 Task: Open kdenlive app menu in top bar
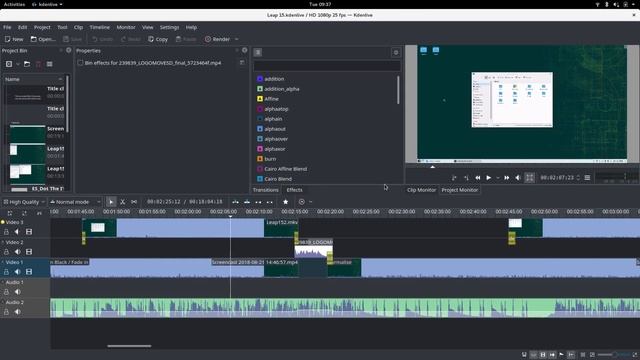47,4
